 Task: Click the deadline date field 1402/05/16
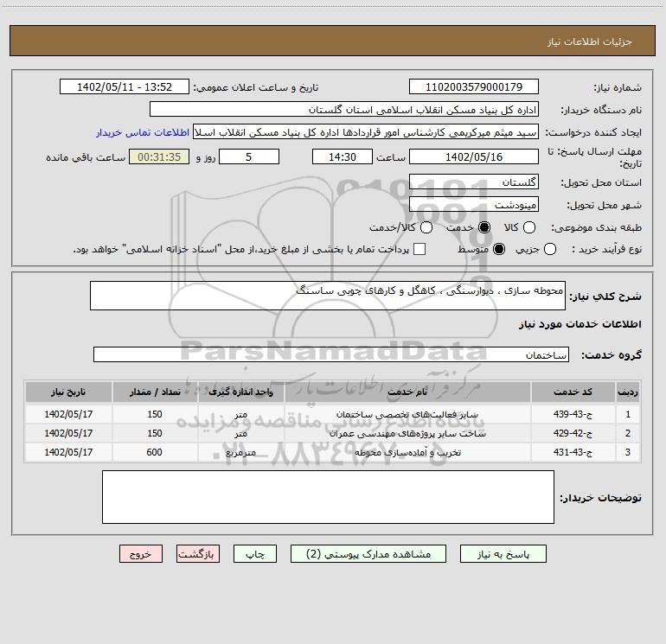474,156
